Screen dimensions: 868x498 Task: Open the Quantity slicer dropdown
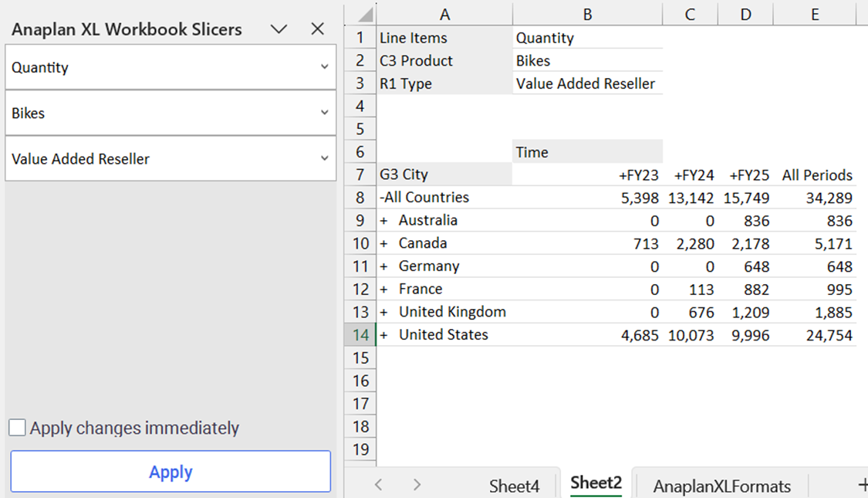324,67
